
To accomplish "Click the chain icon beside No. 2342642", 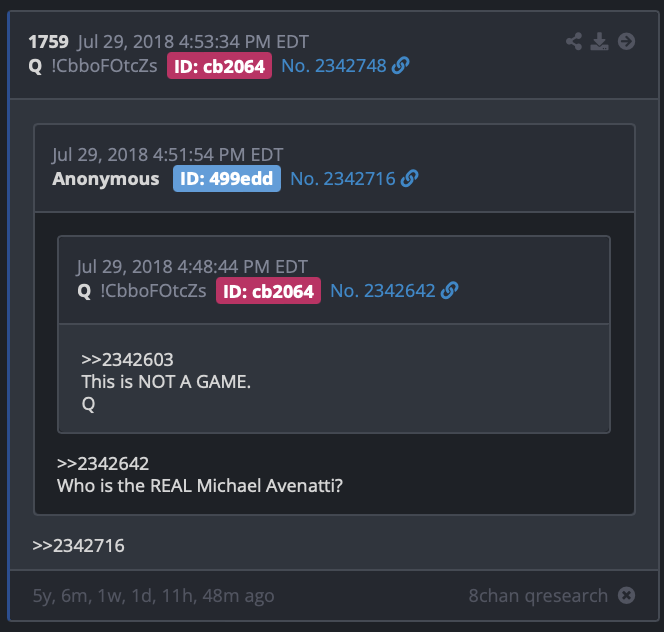I will click(449, 291).
